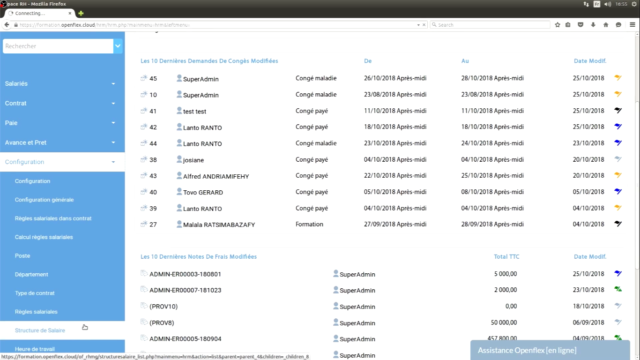Image resolution: width=640 pixels, height=360 pixels.
Task: Click status flag icon for request 45
Action: [618, 78]
